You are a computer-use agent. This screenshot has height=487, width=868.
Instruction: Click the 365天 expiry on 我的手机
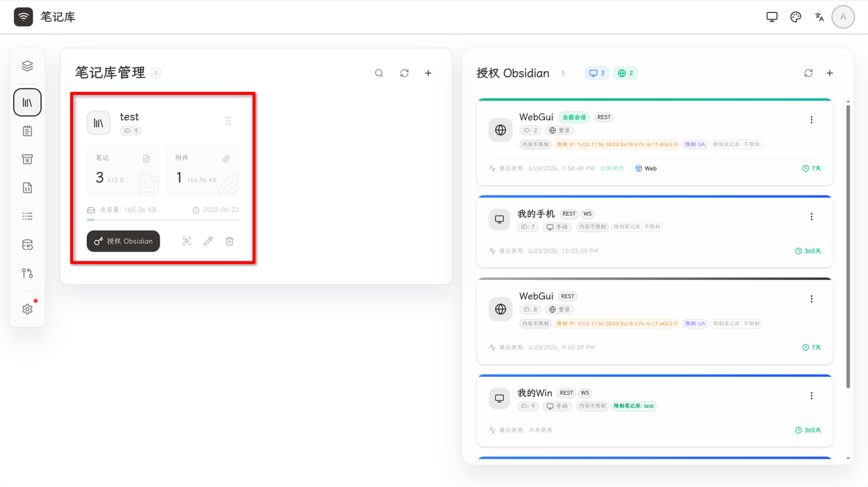click(808, 251)
